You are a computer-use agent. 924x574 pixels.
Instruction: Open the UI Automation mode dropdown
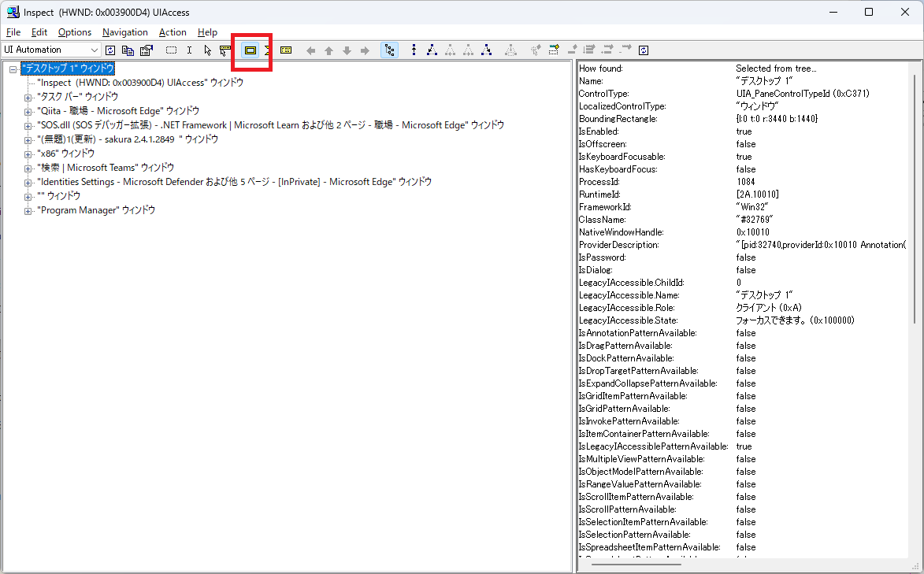95,49
